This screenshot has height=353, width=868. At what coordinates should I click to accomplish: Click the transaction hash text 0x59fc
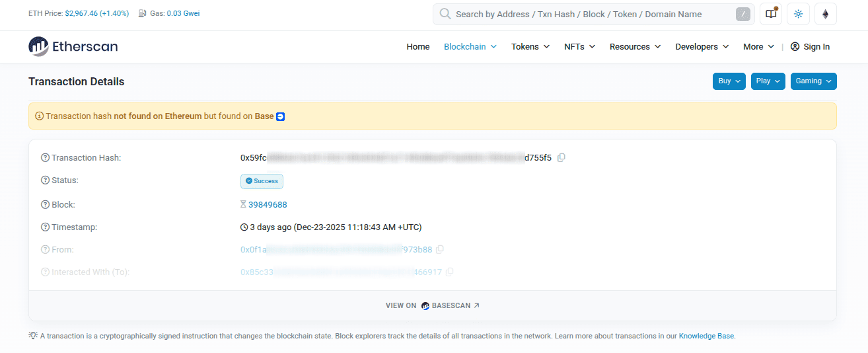396,158
